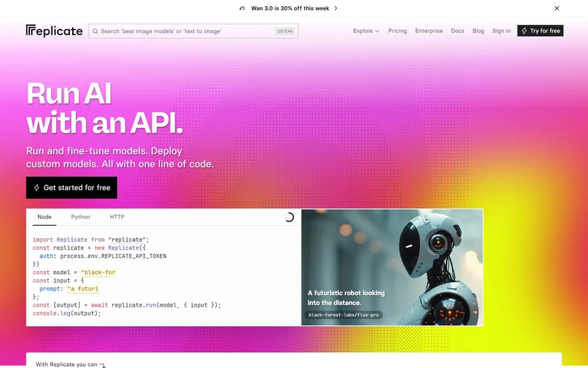Viewport: 588px width, 368px height.
Task: Click the 'Run and fine-tune models' subtitle
Action: click(119, 158)
